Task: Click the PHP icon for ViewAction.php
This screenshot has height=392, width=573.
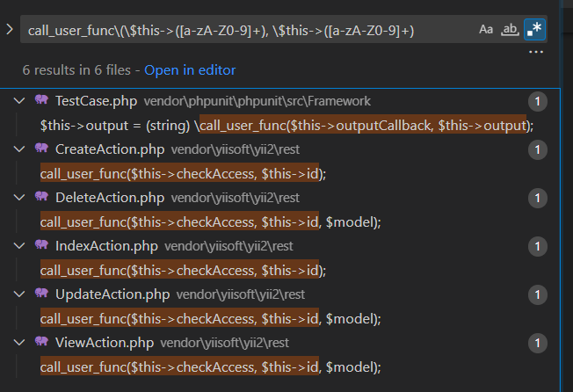Action: coord(41,342)
